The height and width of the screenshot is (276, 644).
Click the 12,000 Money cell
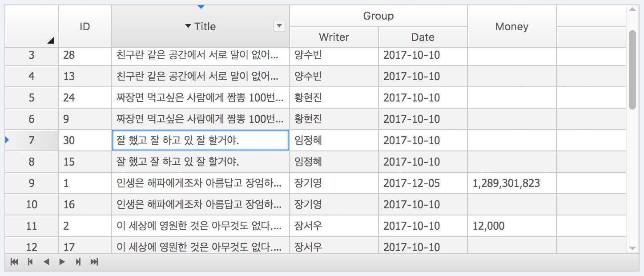(x=511, y=226)
